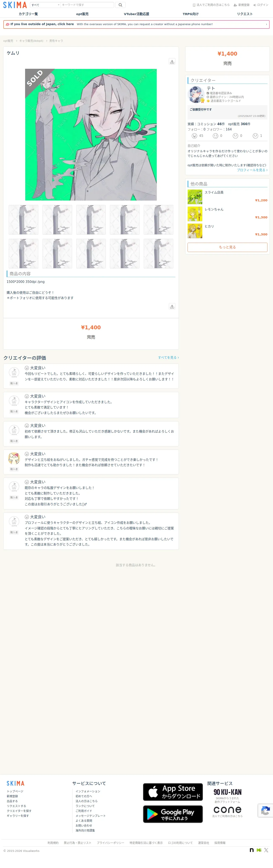Open the footer インフォメーション link
This screenshot has width=273, height=868.
pos(88,792)
